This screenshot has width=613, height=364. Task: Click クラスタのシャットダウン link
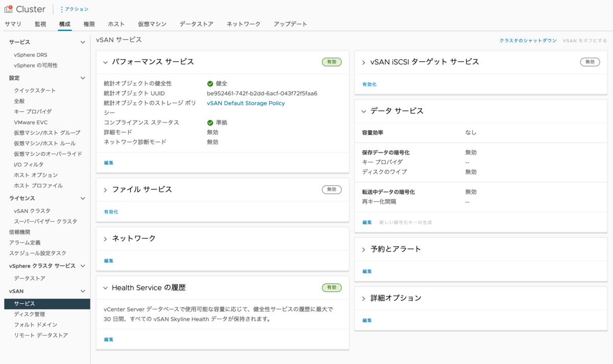click(x=528, y=40)
